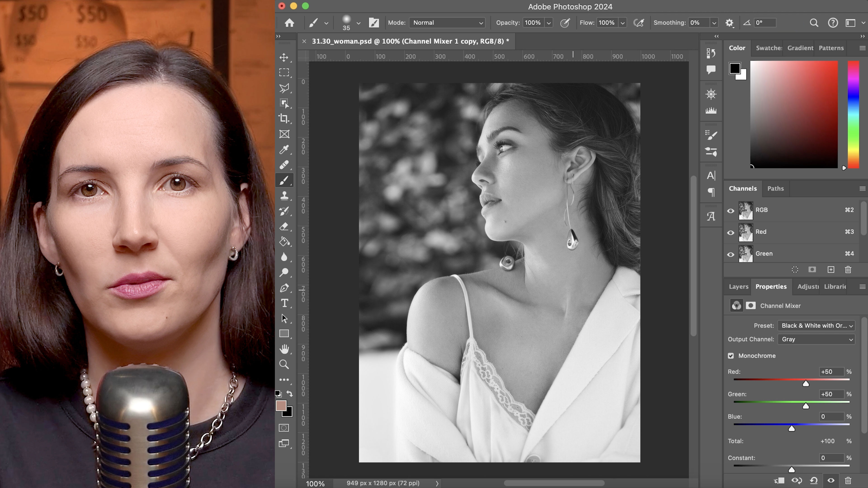868x488 pixels.
Task: Open the Preset dropdown
Action: click(816, 326)
